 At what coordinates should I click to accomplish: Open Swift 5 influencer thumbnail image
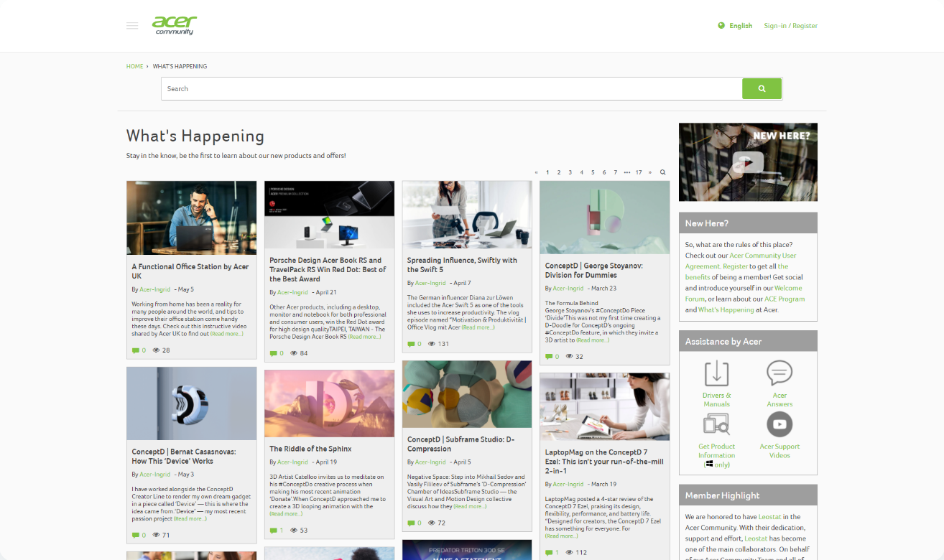[467, 215]
